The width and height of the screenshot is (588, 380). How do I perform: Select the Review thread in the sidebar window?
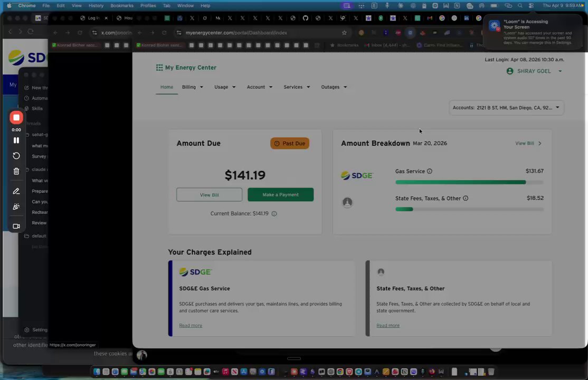click(39, 223)
